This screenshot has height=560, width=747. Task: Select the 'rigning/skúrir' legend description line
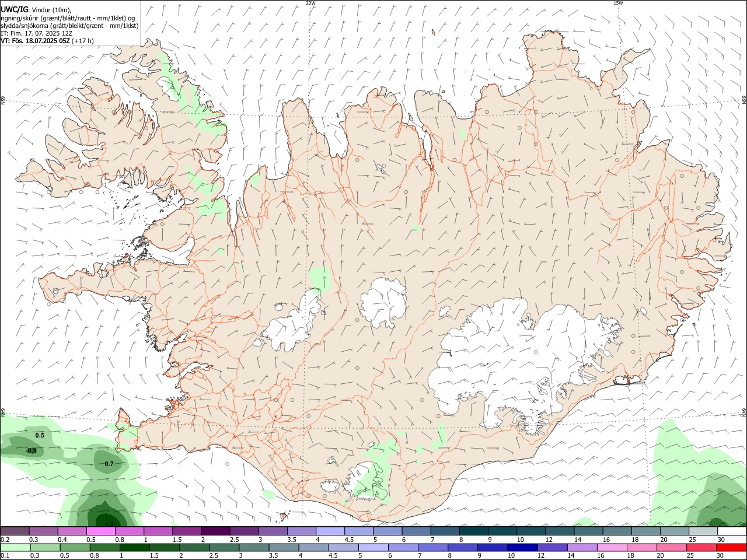pos(68,17)
